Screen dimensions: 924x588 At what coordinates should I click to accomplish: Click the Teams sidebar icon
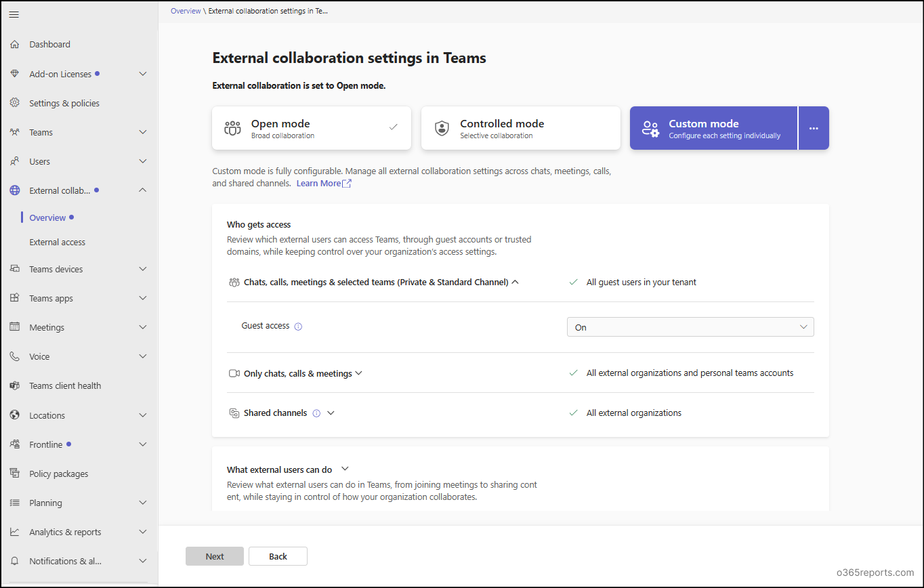tap(14, 132)
